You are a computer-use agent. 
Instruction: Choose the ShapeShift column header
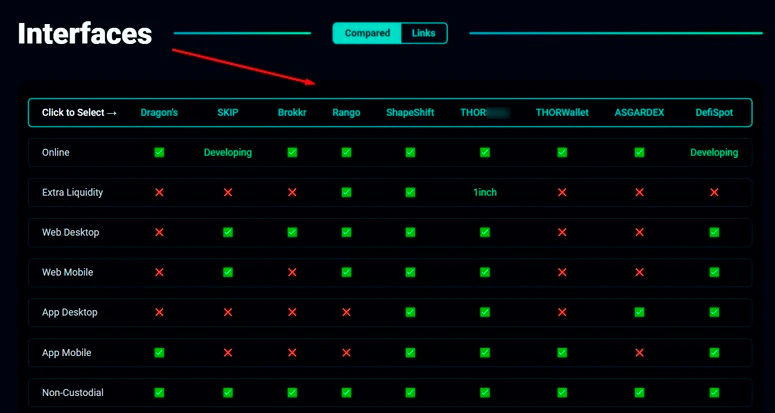[410, 113]
